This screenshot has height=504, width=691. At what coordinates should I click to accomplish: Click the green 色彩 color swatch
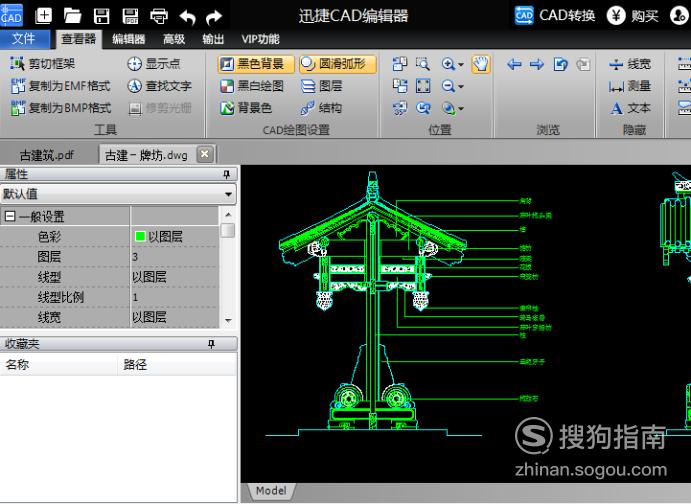[x=140, y=237]
